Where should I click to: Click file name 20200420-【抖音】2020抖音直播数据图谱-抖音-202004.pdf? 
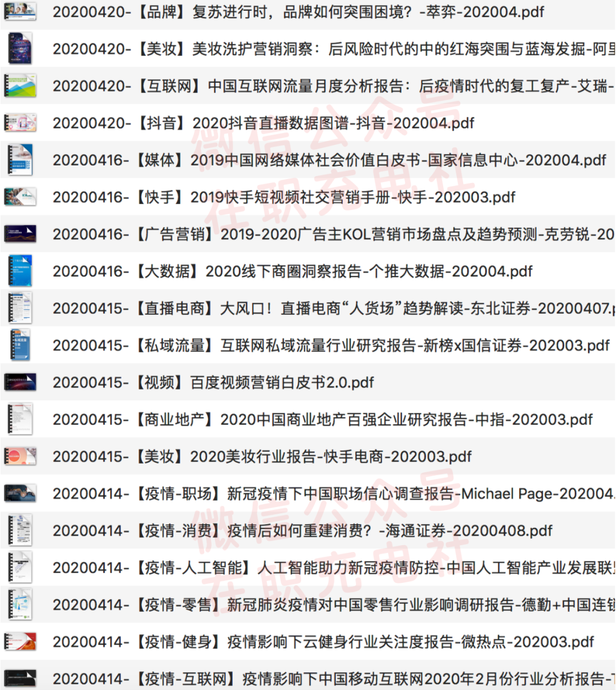264,123
